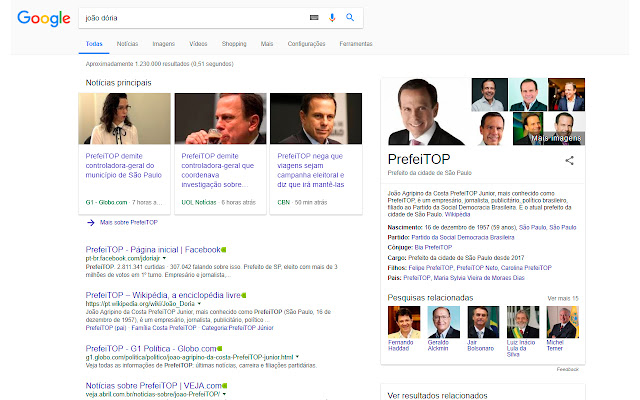This screenshot has width=640, height=400.
Task: Select the Todas tab
Action: click(94, 44)
